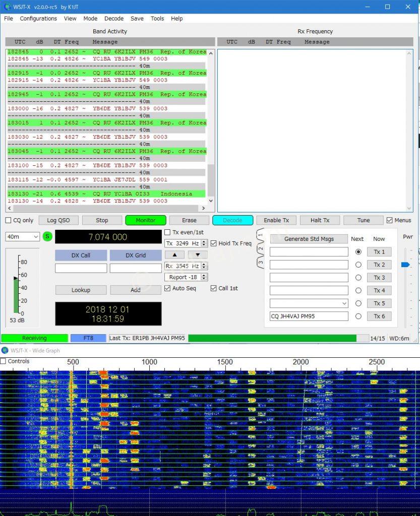Select the Next radio for Tx 6
The image size is (420, 516).
click(358, 316)
